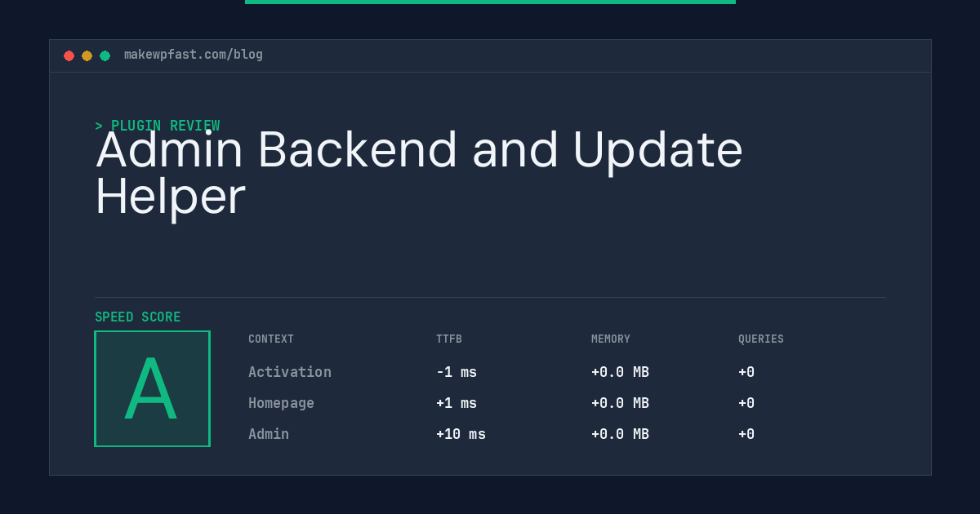The image size is (980, 514).
Task: Click the grade A score box
Action: (x=152, y=388)
